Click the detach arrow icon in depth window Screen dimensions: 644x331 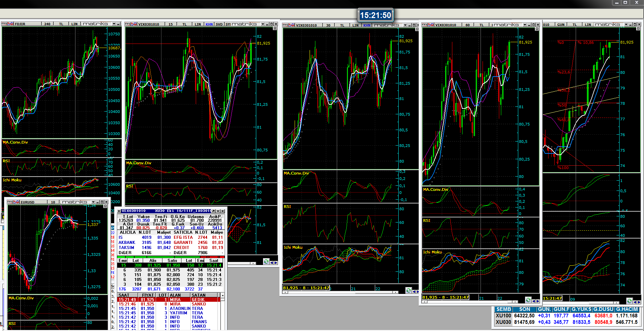click(x=213, y=211)
